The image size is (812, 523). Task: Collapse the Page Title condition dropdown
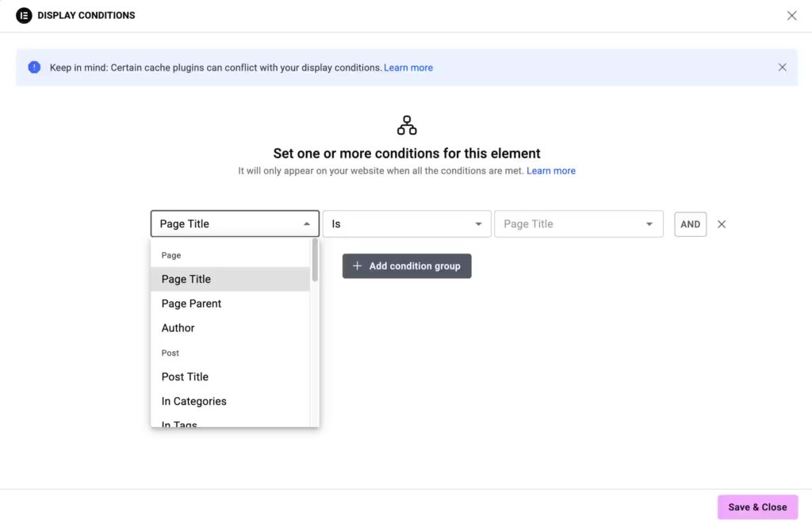pos(307,224)
